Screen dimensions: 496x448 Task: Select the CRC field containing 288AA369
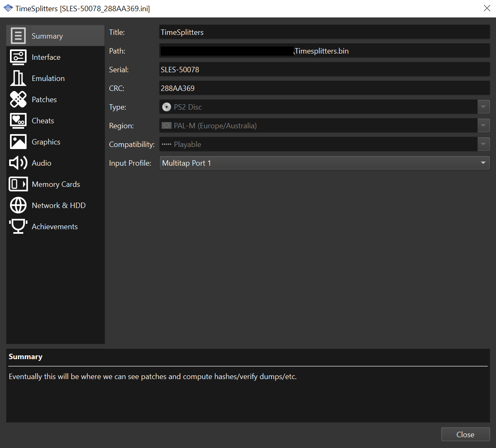pyautogui.click(x=324, y=88)
